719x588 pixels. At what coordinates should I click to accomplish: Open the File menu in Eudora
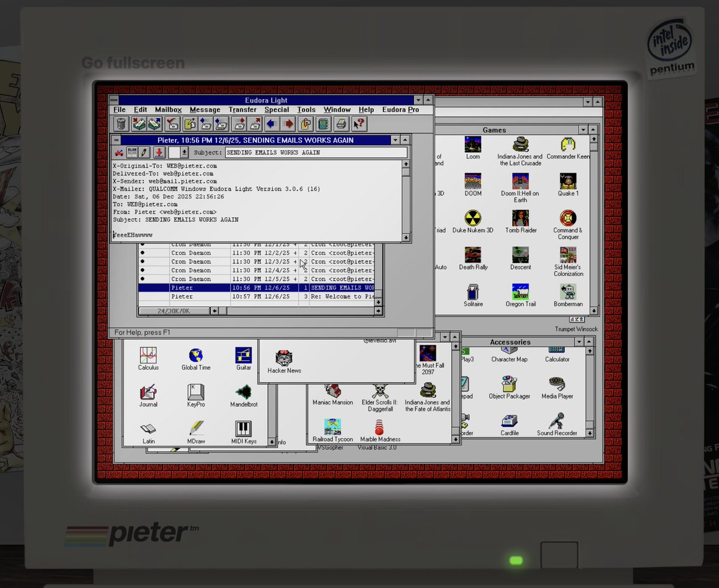click(119, 110)
